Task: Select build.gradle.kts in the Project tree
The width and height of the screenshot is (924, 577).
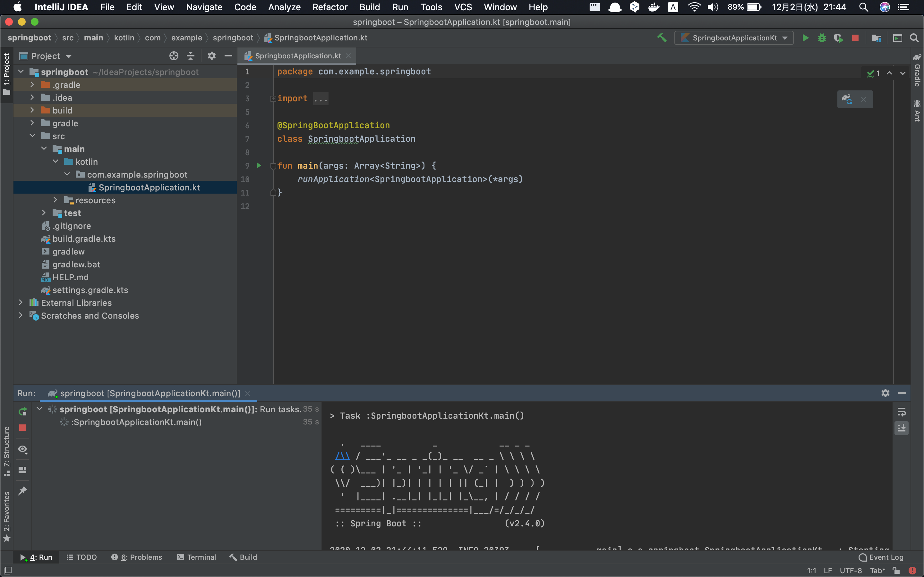Action: tap(84, 239)
